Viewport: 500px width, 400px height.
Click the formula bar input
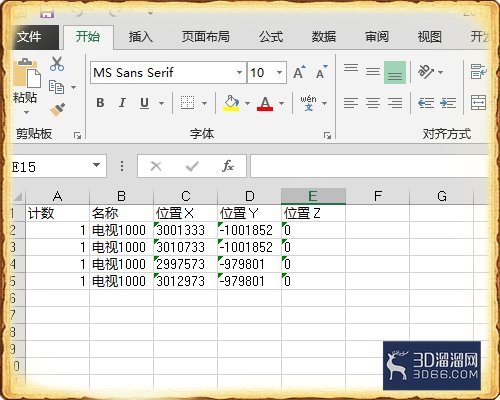(x=369, y=166)
